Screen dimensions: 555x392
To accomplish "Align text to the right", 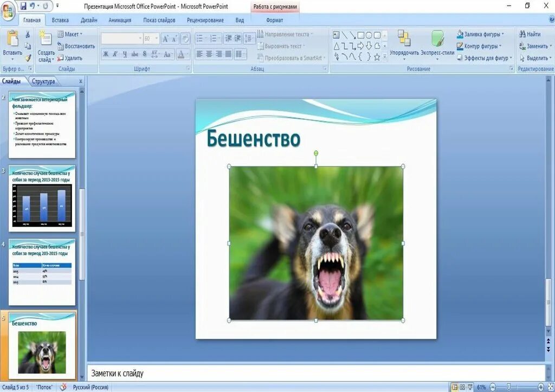I will point(219,54).
